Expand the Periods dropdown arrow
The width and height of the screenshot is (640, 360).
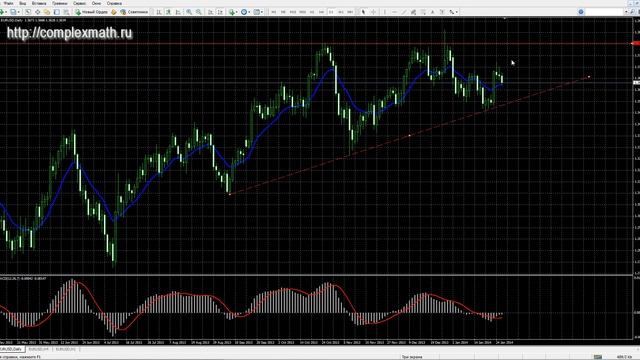coord(249,12)
